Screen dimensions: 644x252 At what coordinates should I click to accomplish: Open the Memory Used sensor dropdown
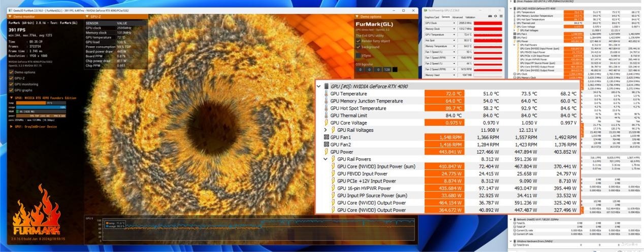pos(455,75)
